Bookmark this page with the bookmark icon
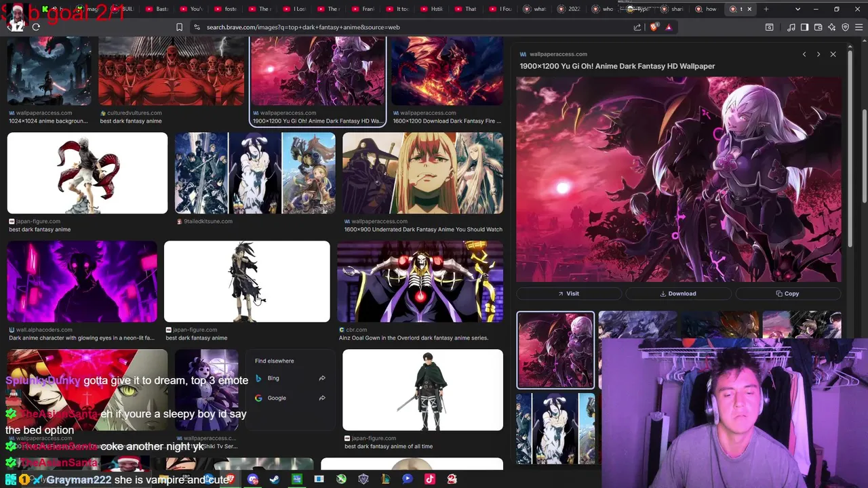 179,27
